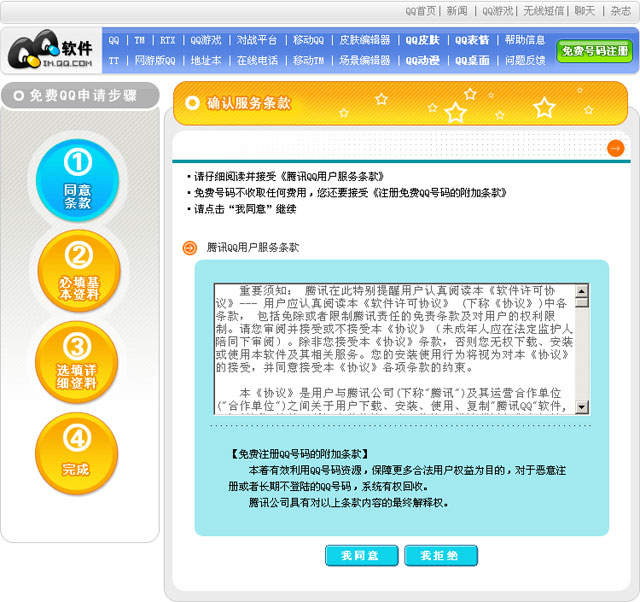Image resolution: width=640 pixels, height=602 pixels.
Task: Click the 我拒绝 button
Action: point(441,555)
